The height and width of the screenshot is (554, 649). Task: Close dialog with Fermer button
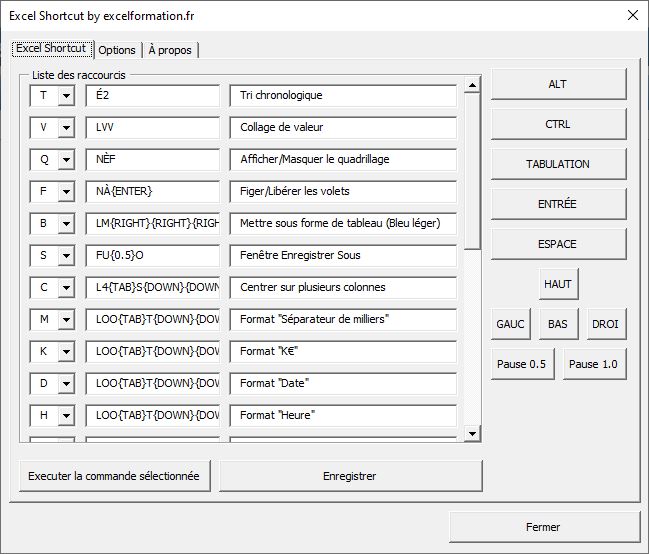point(544,527)
